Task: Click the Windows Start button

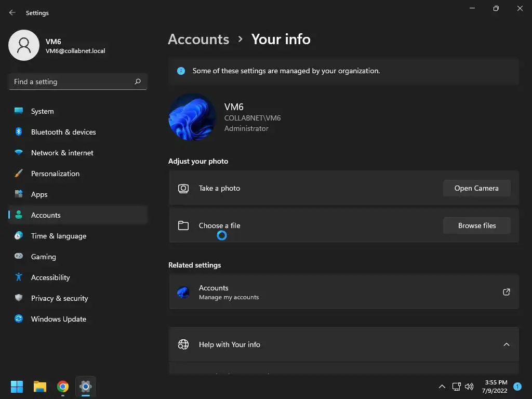Action: pyautogui.click(x=17, y=387)
